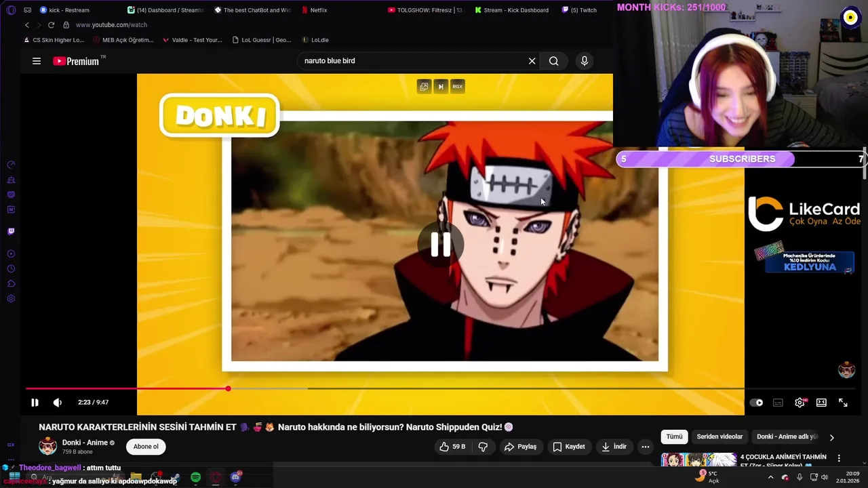Save video with Kaydet button

tap(568, 447)
